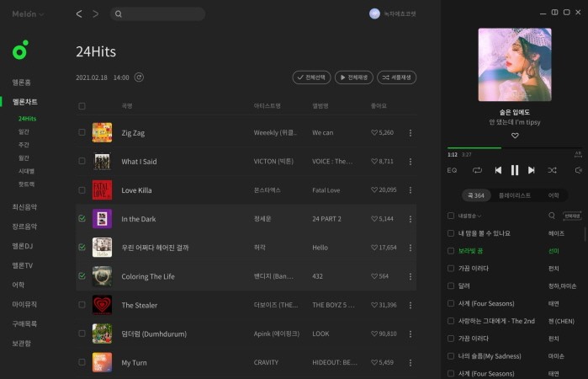Check The Stealer row checkbox
Screen dimensions: 588x379
coord(82,305)
